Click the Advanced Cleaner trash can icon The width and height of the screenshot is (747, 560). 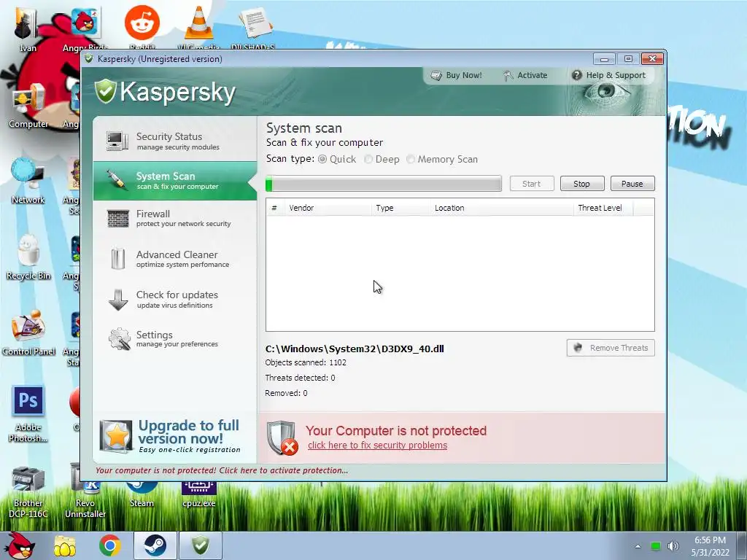click(x=117, y=259)
